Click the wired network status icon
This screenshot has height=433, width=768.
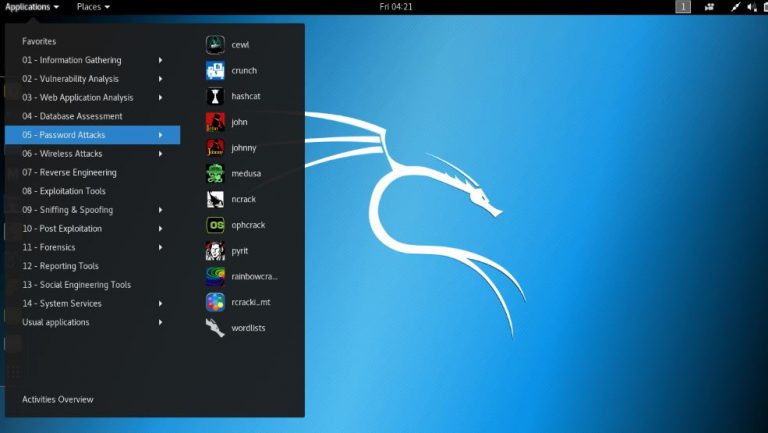pos(735,7)
